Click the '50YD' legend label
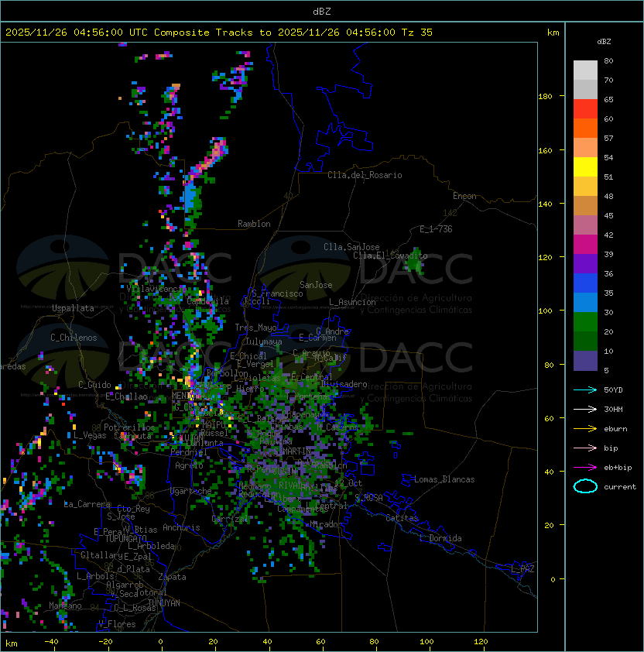Screen dimensions: 644x652 (613, 389)
